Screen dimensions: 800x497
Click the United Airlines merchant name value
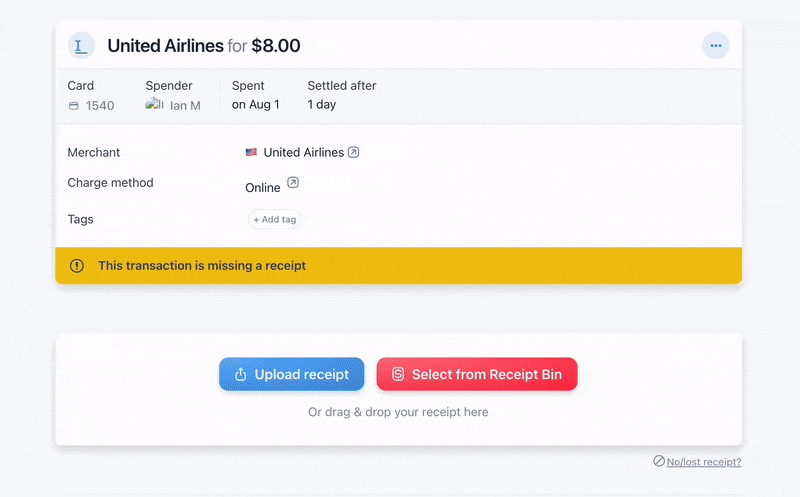tap(304, 152)
